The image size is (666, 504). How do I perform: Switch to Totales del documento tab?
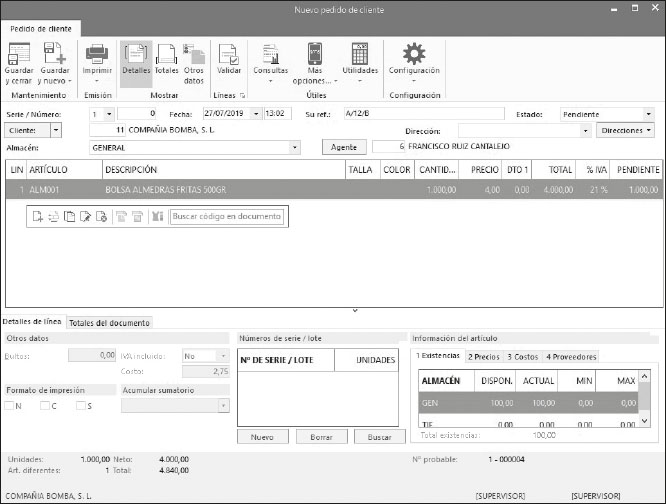[x=109, y=323]
